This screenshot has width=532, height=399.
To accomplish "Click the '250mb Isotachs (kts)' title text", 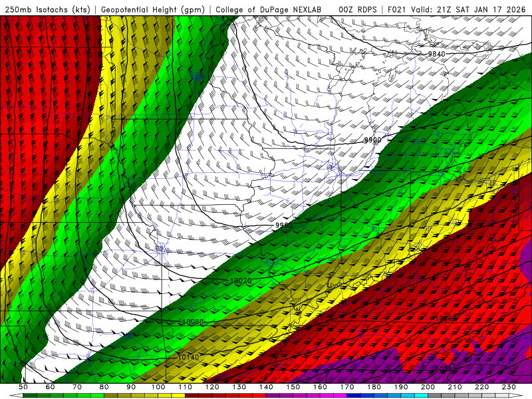I will [x=47, y=9].
